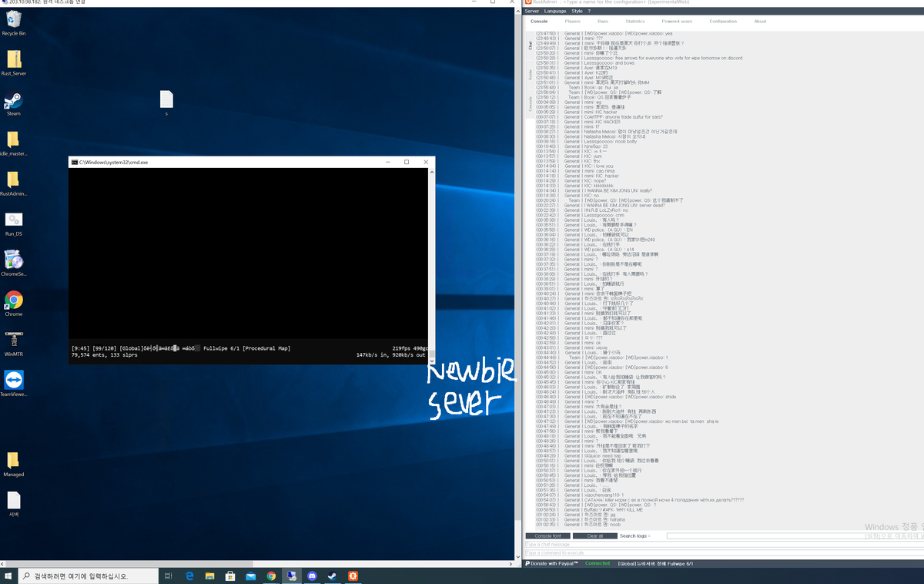This screenshot has height=584, width=924.
Task: Switch to the About tab
Action: [x=760, y=22]
